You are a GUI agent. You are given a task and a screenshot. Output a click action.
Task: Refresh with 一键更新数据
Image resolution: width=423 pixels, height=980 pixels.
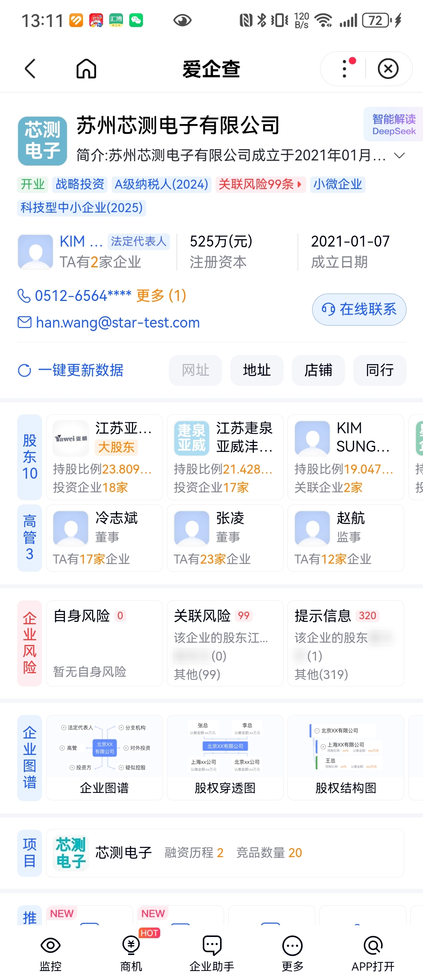(81, 370)
